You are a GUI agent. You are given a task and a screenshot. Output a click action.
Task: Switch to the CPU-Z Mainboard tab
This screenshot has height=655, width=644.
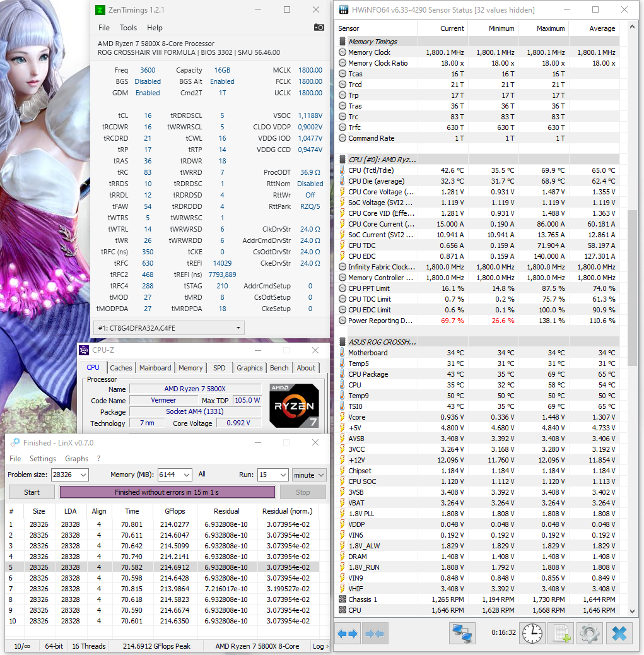pos(155,368)
